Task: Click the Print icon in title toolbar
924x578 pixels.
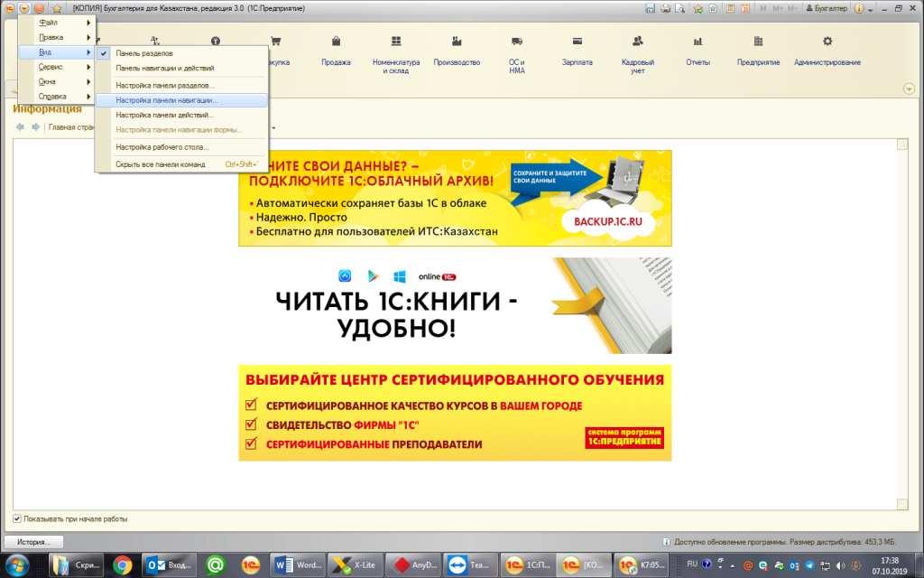Action: coord(665,8)
